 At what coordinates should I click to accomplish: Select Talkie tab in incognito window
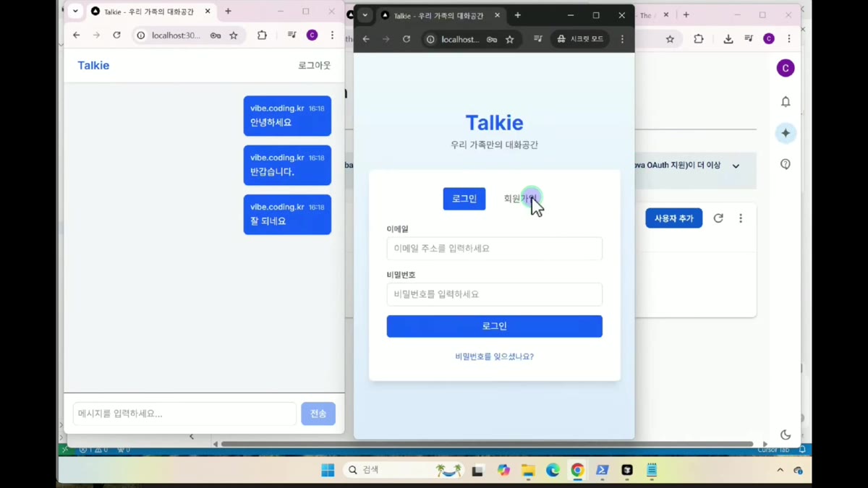pyautogui.click(x=439, y=15)
